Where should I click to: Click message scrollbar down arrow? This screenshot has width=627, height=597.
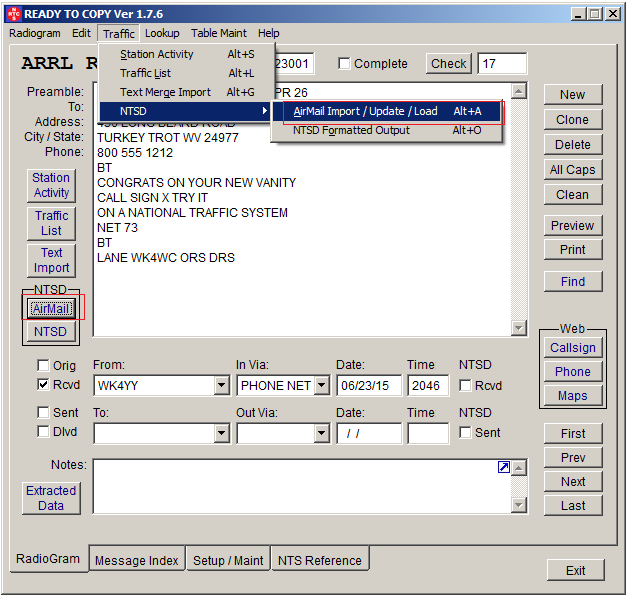click(x=518, y=328)
